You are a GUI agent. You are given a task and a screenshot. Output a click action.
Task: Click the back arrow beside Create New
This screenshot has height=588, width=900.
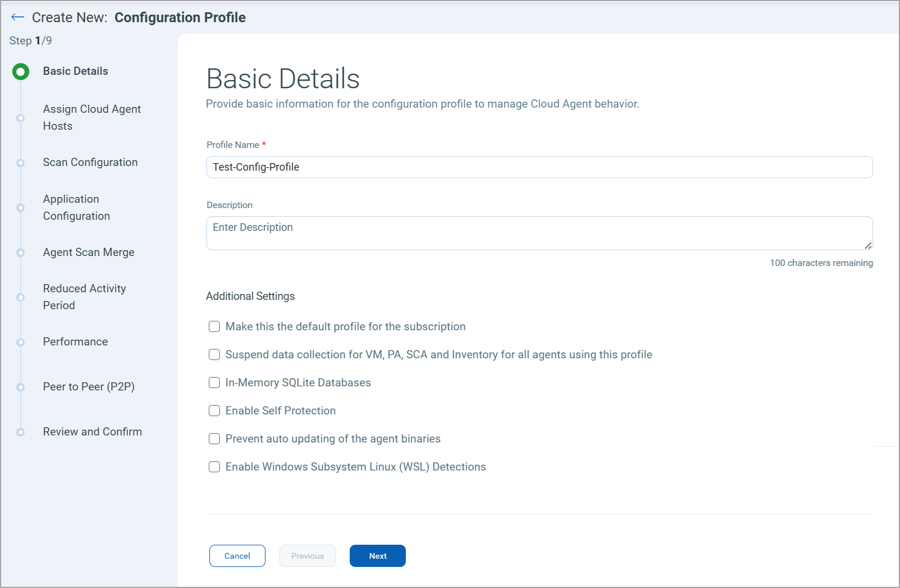tap(18, 17)
